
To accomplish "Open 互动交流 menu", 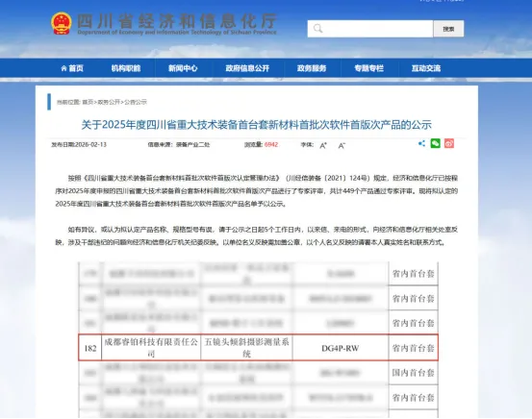I will [x=426, y=68].
